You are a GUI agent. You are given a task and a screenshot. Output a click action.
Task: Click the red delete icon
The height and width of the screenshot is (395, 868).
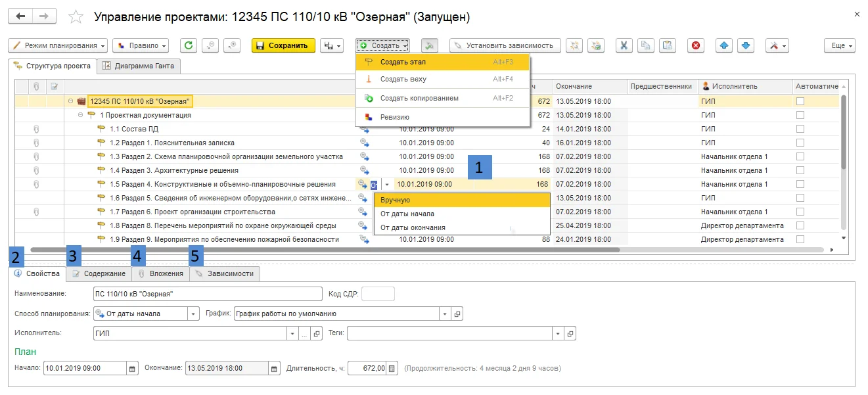coord(697,45)
